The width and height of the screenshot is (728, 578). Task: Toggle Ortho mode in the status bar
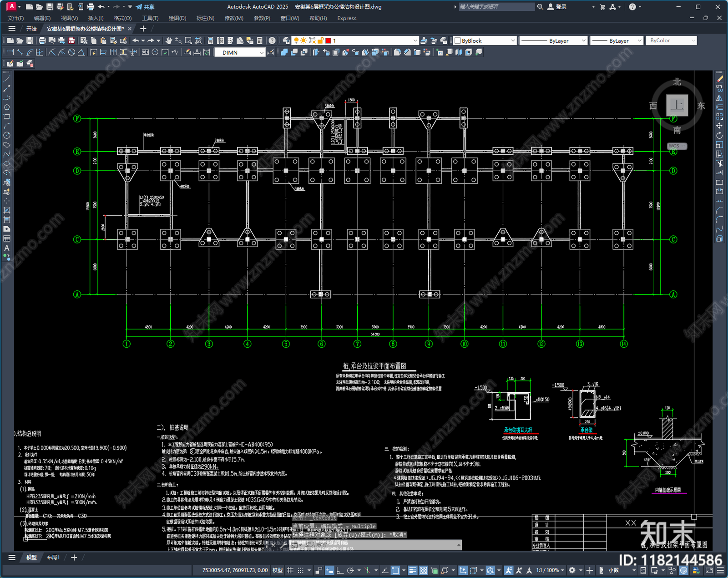[339, 570]
